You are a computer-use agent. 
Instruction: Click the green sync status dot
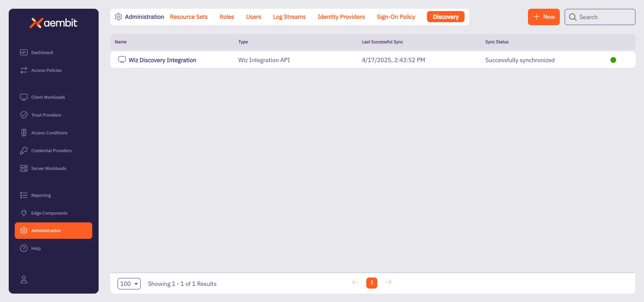coord(613,60)
